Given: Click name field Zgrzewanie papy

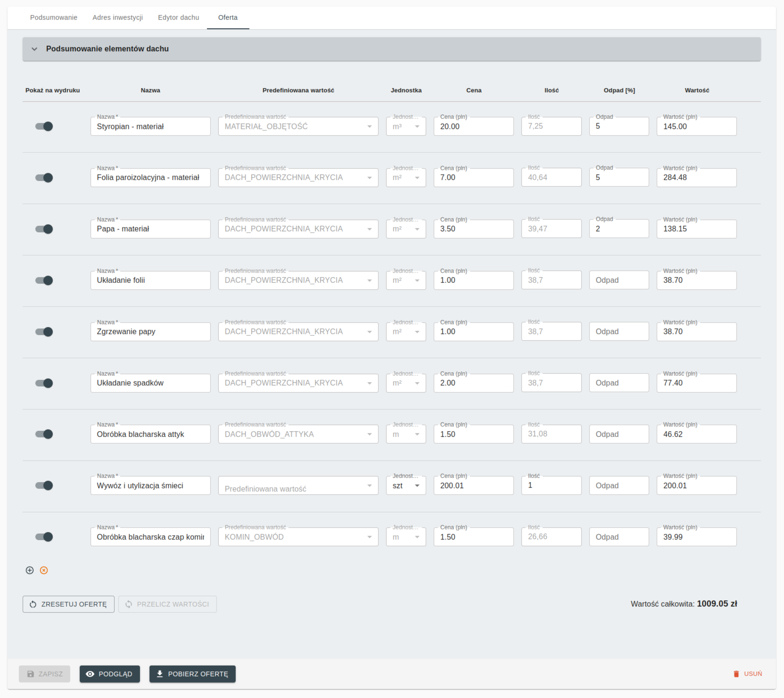Looking at the screenshot, I should (150, 332).
